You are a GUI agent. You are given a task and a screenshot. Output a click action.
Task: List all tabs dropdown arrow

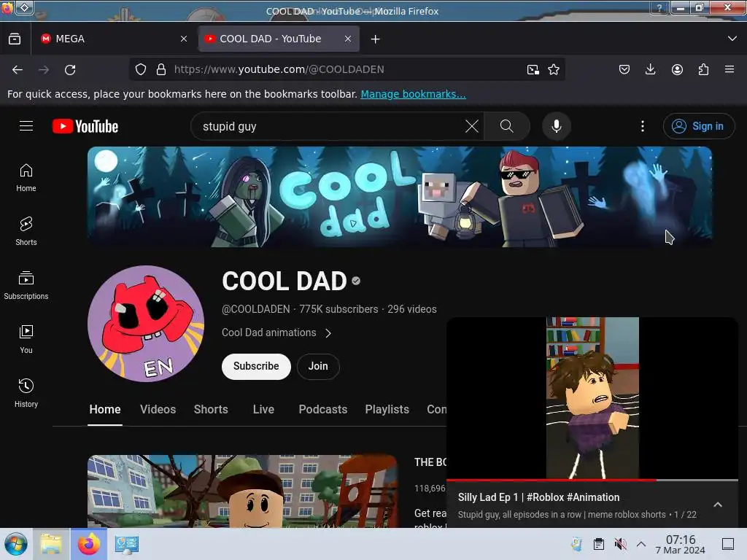732,39
